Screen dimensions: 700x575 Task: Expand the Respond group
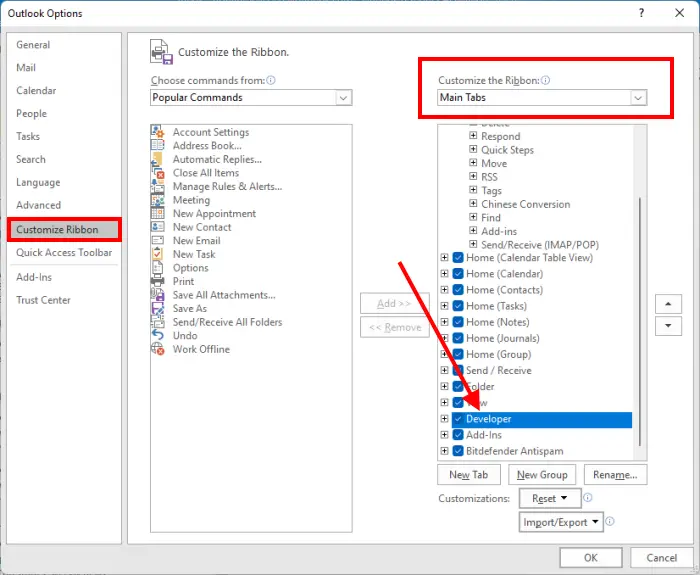(x=473, y=135)
